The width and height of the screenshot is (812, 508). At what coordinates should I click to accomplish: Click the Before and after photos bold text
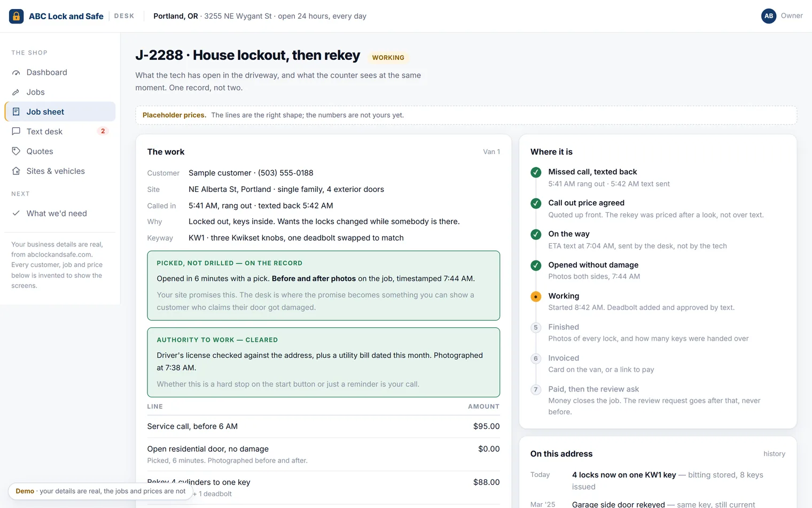pos(314,279)
